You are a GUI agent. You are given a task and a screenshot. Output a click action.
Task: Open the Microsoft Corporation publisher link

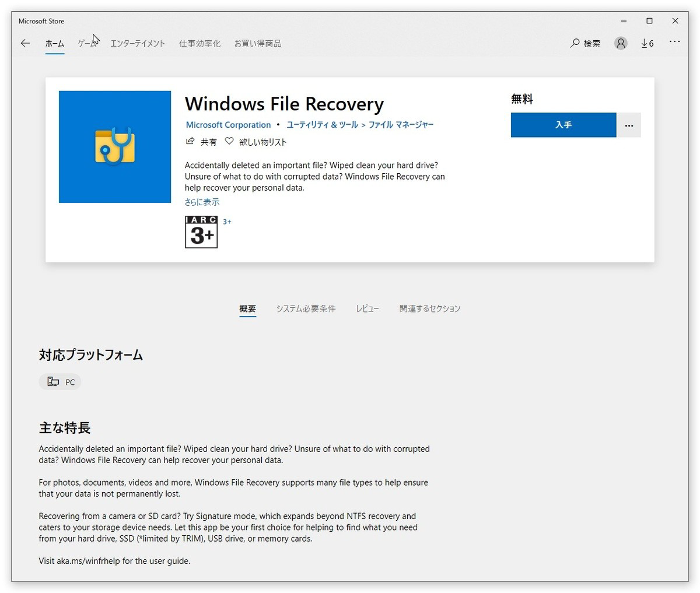tap(228, 125)
